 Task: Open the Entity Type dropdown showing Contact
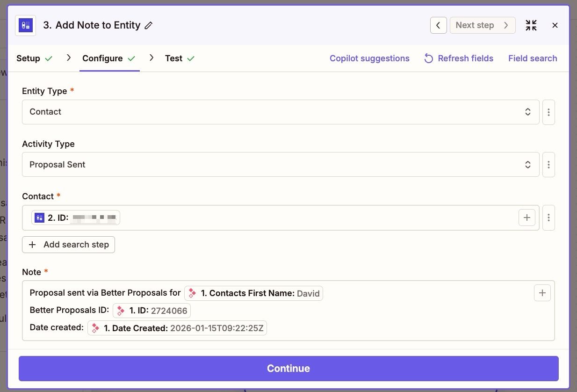coord(281,112)
